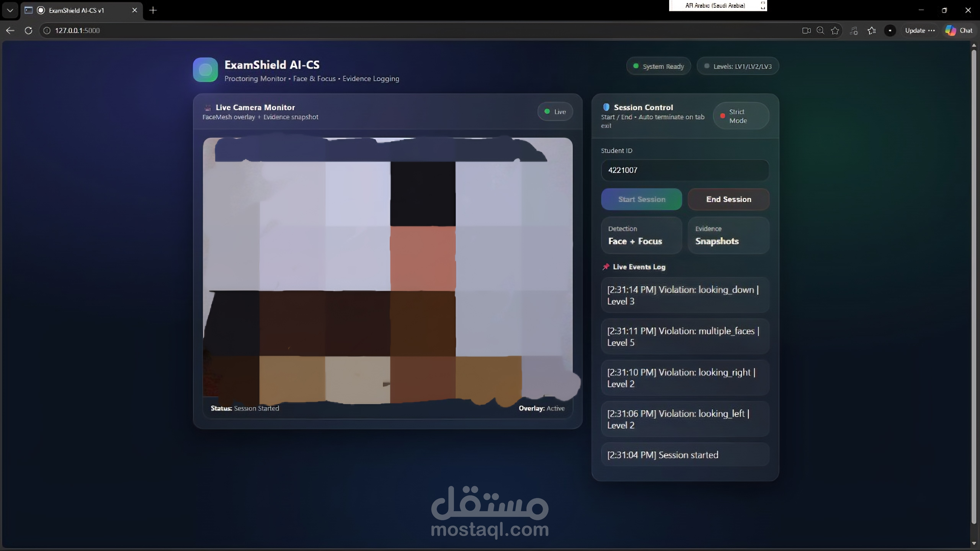Click the ExamShield AI-CS logo icon
The width and height of the screenshot is (980, 551).
[205, 70]
